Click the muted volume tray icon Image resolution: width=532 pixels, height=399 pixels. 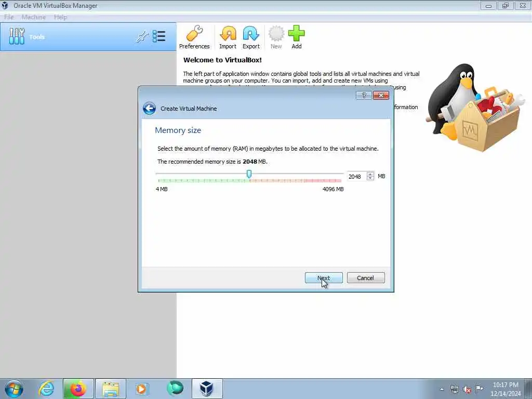(x=467, y=389)
